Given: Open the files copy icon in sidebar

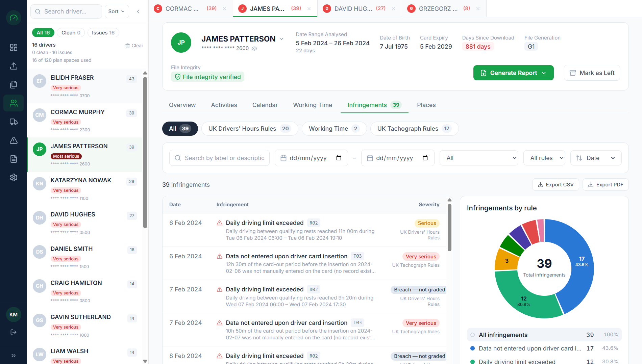Looking at the screenshot, I should 14,84.
